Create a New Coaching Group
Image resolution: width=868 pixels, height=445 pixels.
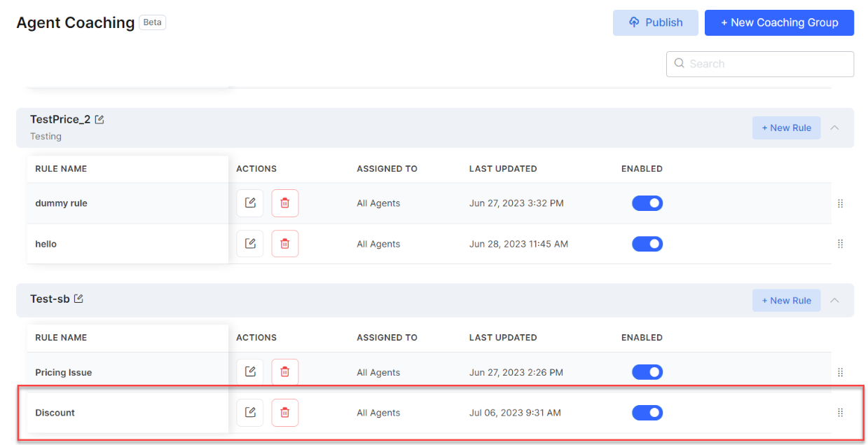779,22
